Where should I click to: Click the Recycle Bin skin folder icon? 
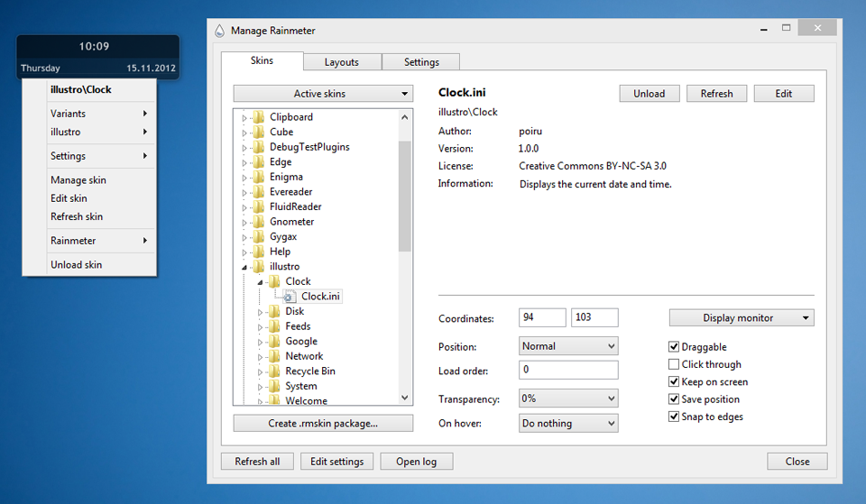(x=274, y=371)
